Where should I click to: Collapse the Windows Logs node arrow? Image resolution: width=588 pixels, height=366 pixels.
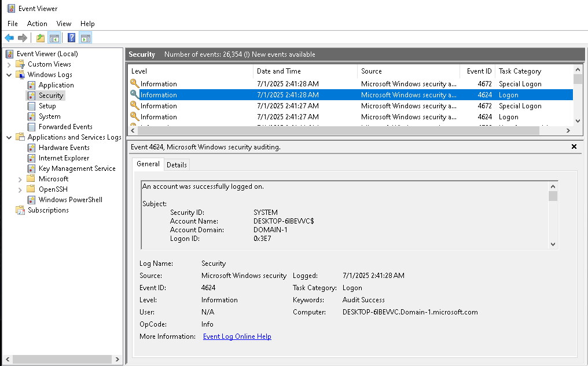(x=9, y=75)
